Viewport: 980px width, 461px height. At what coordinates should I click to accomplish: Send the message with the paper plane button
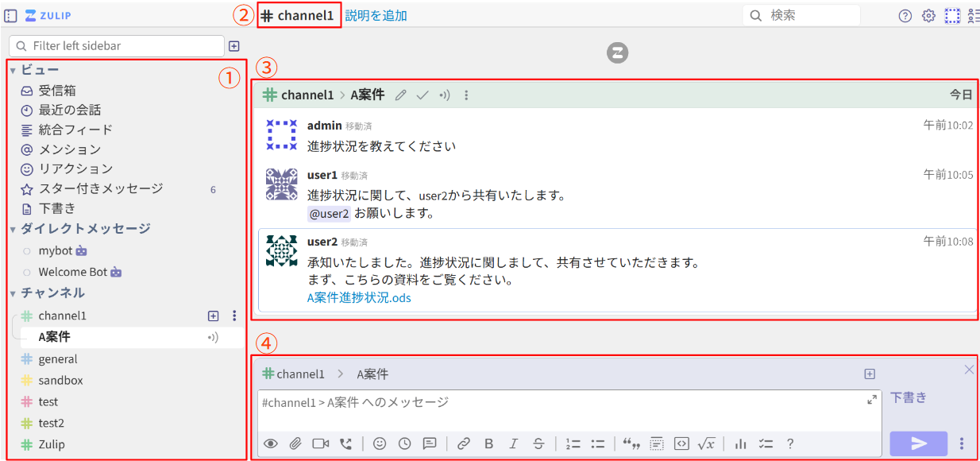(x=919, y=444)
